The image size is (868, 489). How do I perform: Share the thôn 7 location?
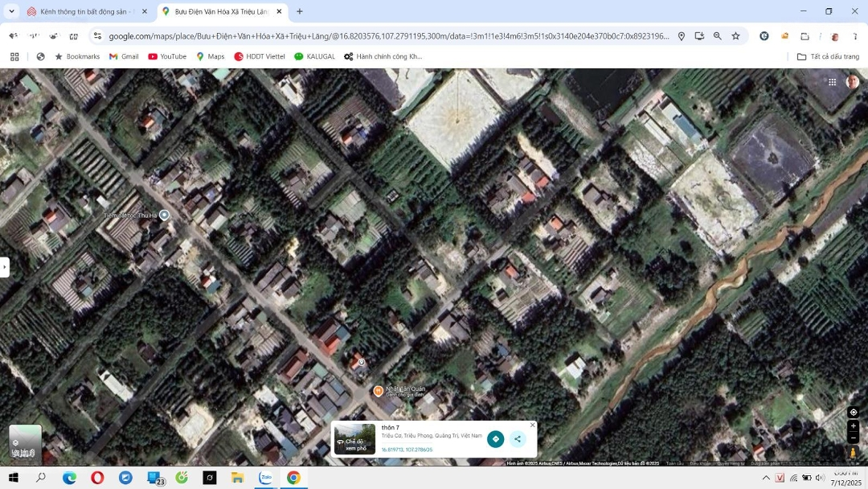click(518, 439)
